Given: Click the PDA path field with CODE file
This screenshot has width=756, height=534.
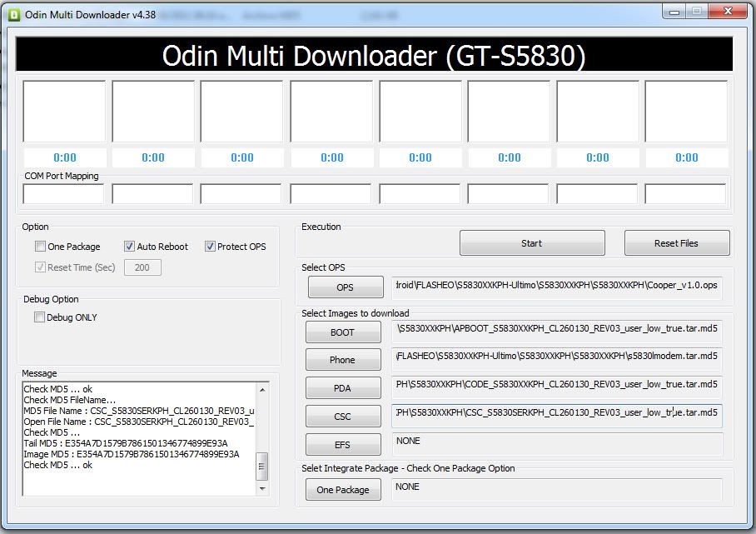Looking at the screenshot, I should point(557,387).
